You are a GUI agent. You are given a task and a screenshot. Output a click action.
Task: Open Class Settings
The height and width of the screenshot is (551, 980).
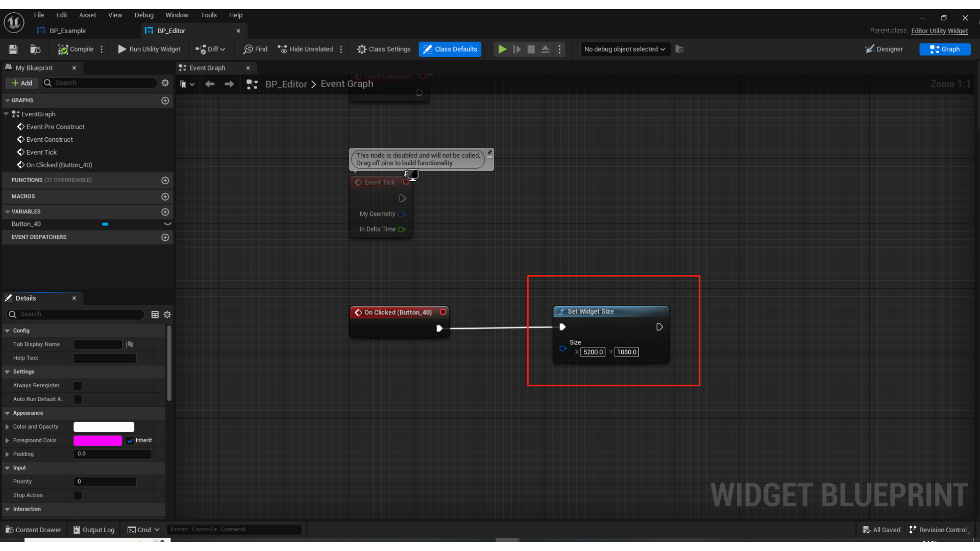tap(384, 49)
